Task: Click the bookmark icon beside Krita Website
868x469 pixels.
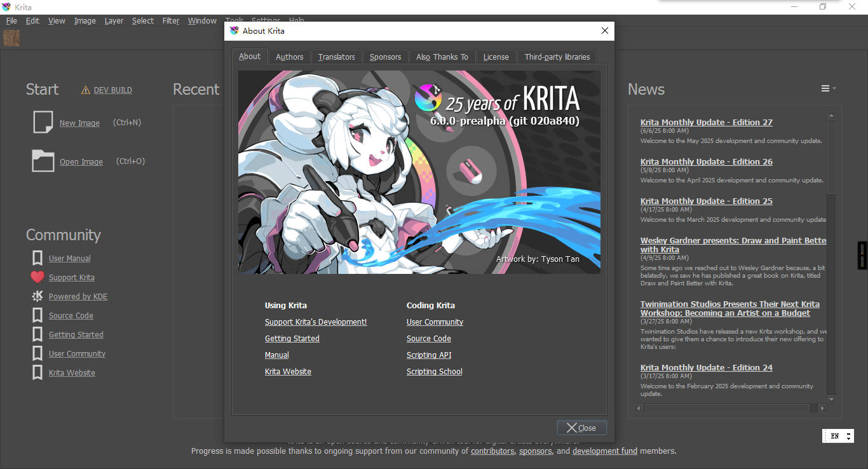Action: [37, 372]
